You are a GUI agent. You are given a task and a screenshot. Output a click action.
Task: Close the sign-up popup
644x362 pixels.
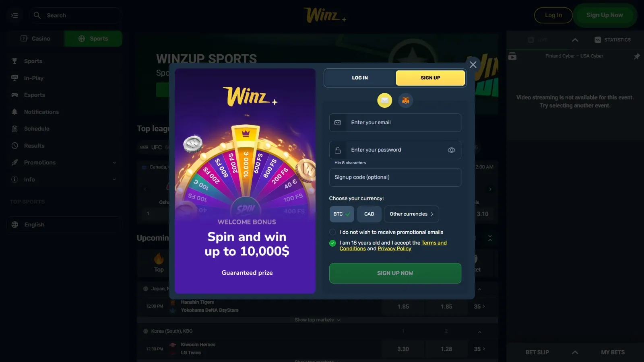tap(473, 64)
